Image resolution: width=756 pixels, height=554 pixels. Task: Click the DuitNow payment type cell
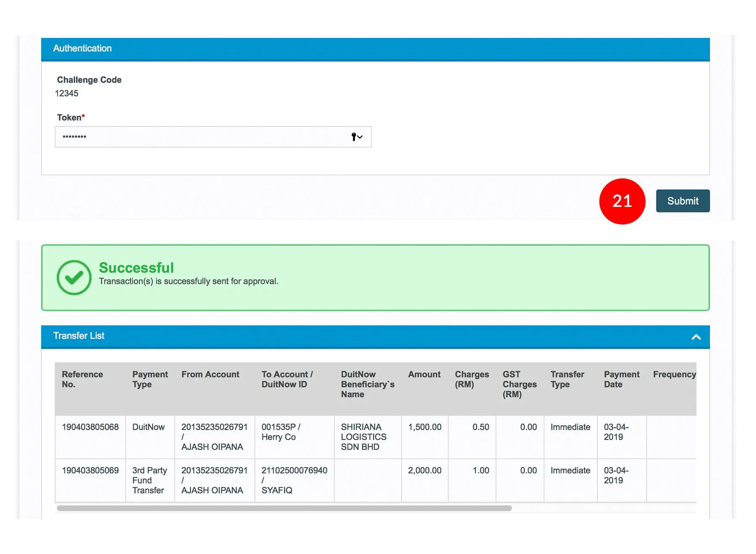(148, 427)
